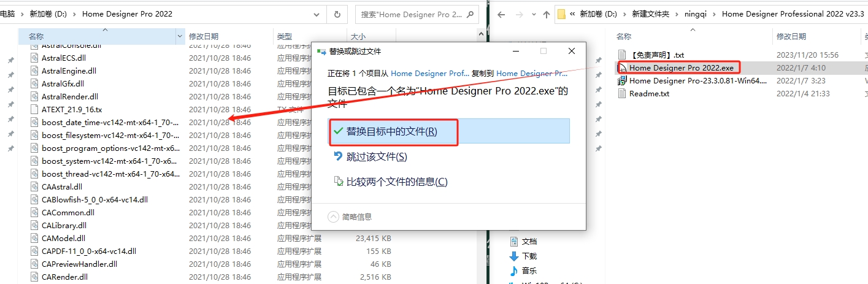The height and width of the screenshot is (284, 868).
Task: Select CAPDF-11_0_0-x64-vc14.dll file name
Action: click(x=89, y=251)
